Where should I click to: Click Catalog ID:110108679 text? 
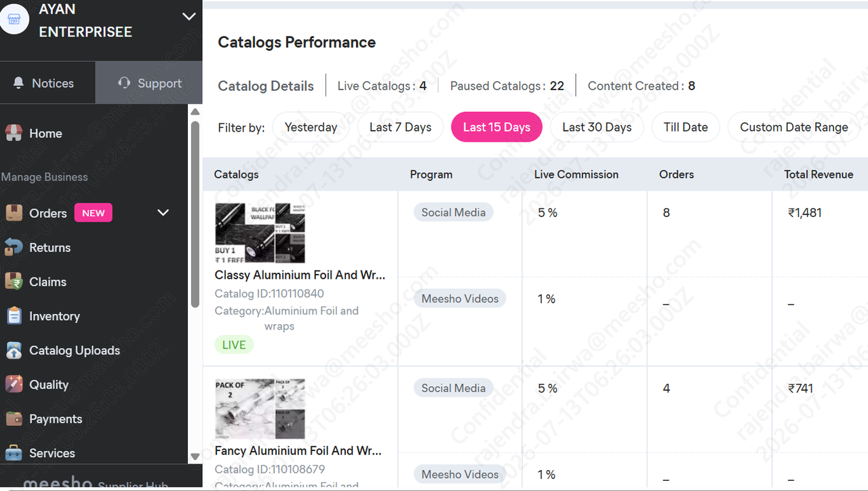[270, 469]
